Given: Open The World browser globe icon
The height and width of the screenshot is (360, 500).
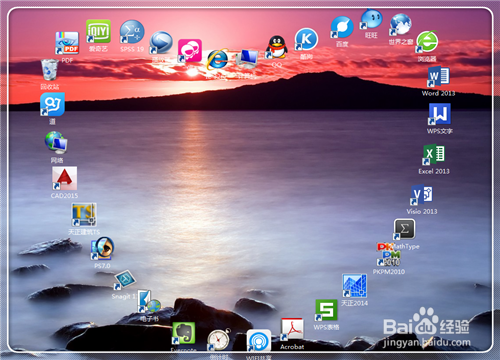Looking at the screenshot, I should pos(400,24).
